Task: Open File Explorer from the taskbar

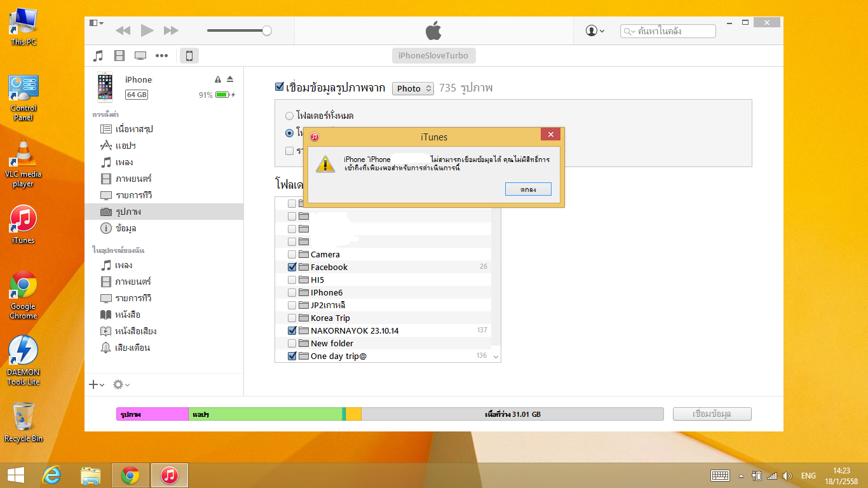Action: (92, 475)
